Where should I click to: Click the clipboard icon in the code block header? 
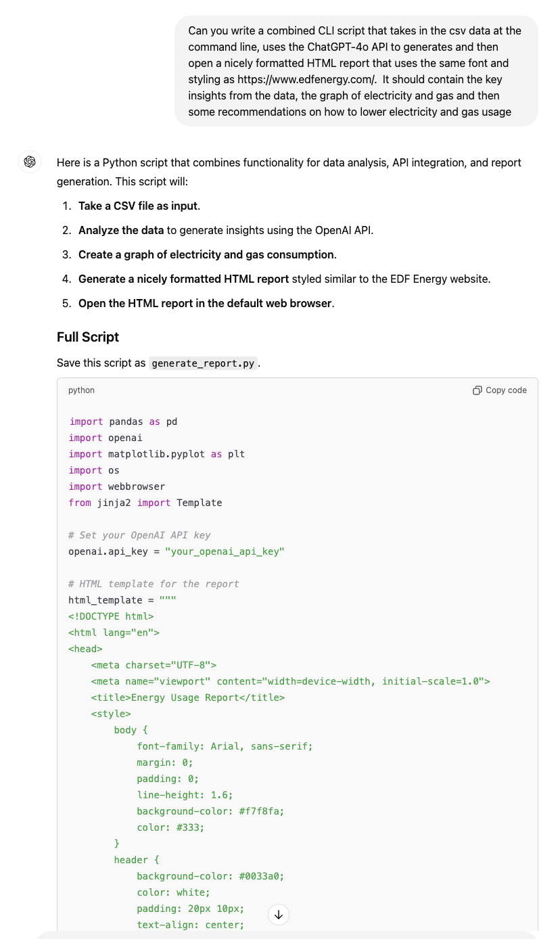(x=477, y=390)
